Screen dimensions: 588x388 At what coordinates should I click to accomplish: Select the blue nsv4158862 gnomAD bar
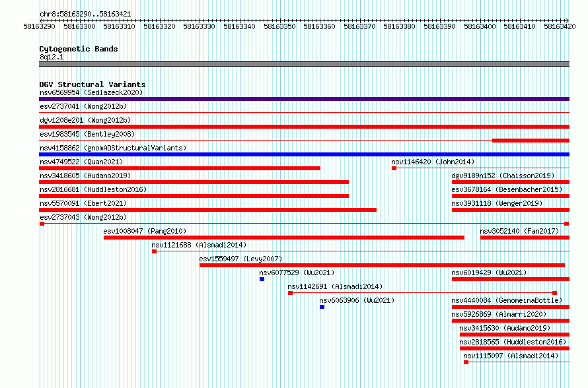coord(304,154)
